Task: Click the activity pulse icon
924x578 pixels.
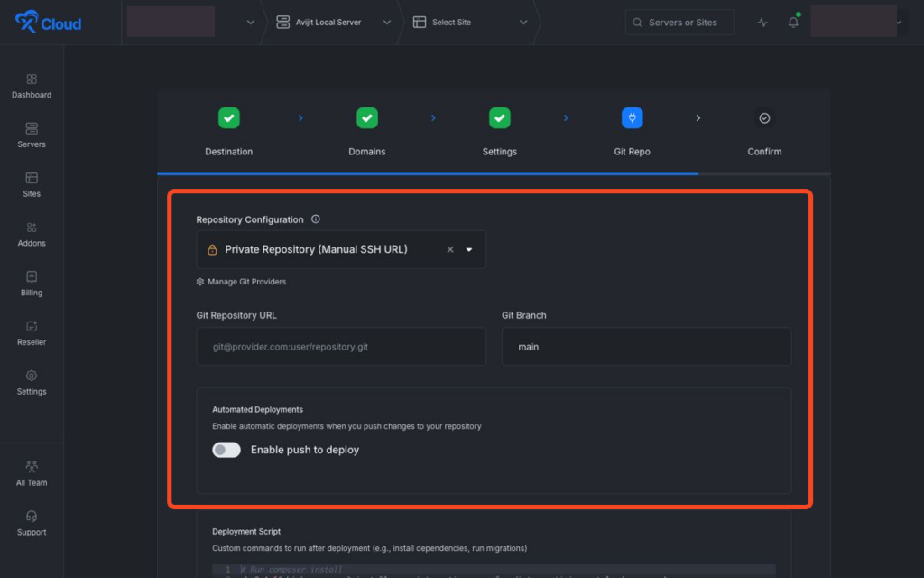Action: (762, 23)
